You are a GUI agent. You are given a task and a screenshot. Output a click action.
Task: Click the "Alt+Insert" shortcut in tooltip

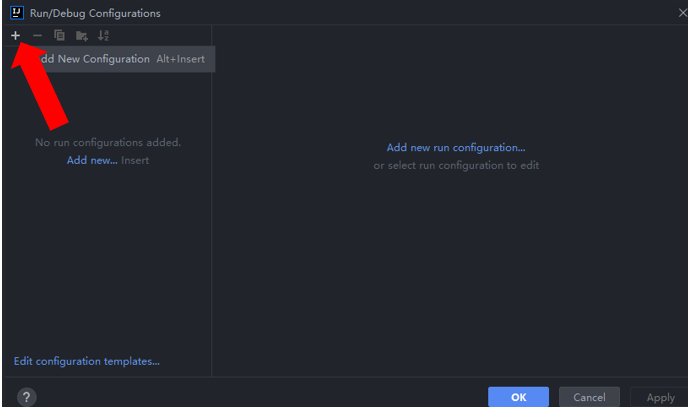tap(180, 59)
